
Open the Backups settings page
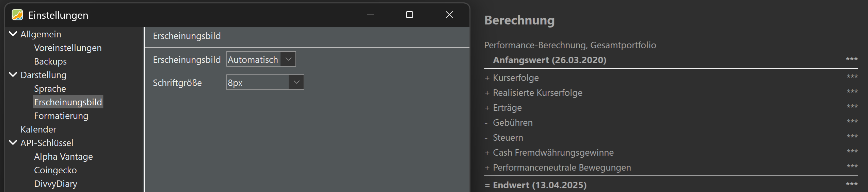click(50, 62)
